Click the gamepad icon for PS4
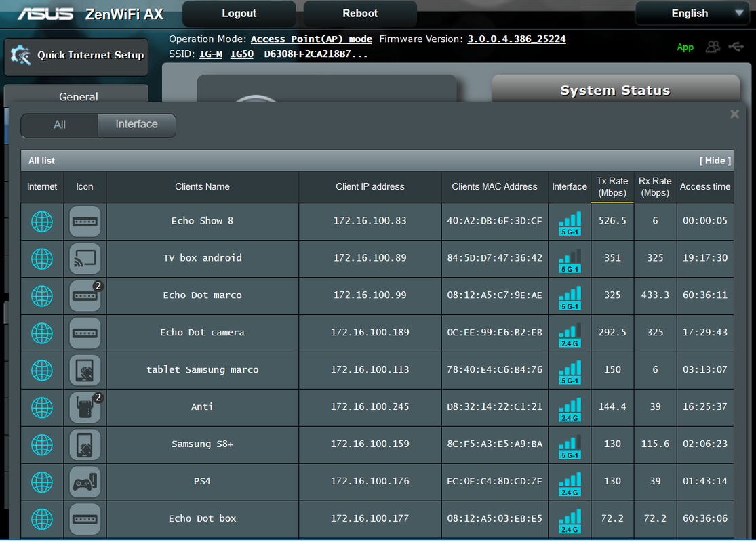 85,482
